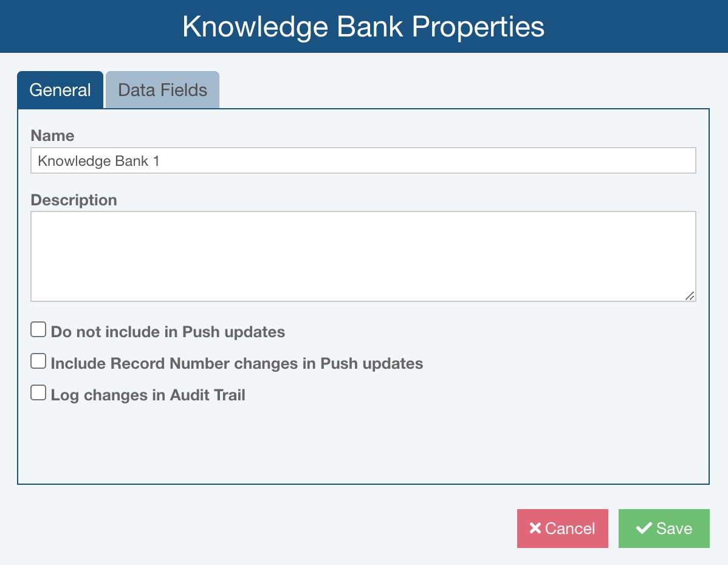This screenshot has width=728, height=565.
Task: Click the "Do not include in Push updates" label text
Action: tap(168, 332)
